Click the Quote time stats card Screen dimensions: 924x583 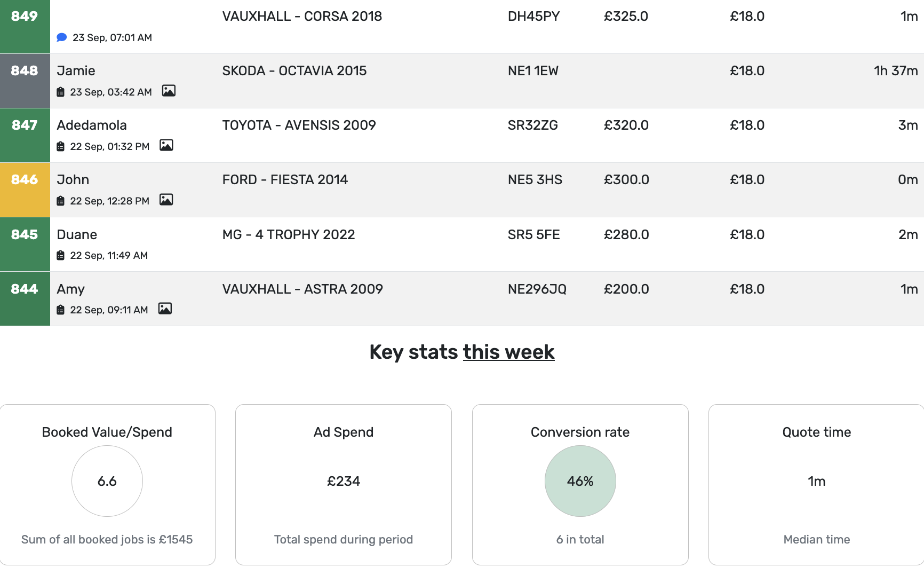[816, 483]
